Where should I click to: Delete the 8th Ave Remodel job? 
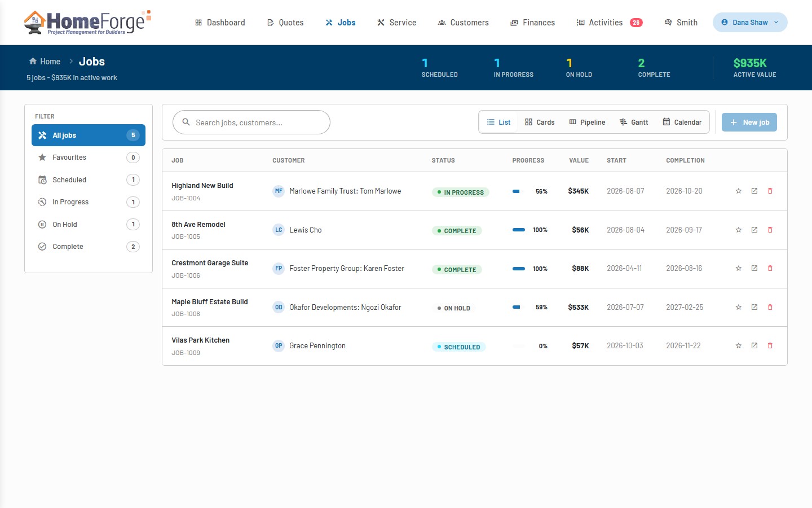pyautogui.click(x=770, y=230)
